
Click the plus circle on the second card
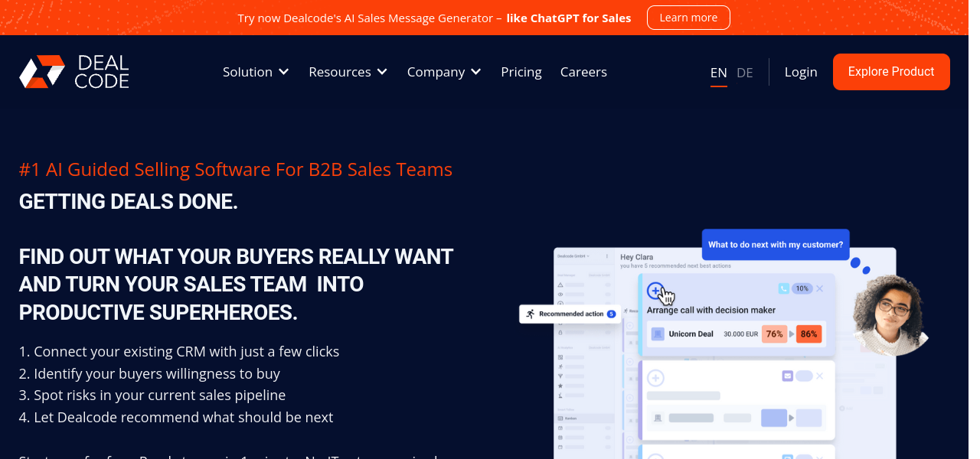coord(655,378)
